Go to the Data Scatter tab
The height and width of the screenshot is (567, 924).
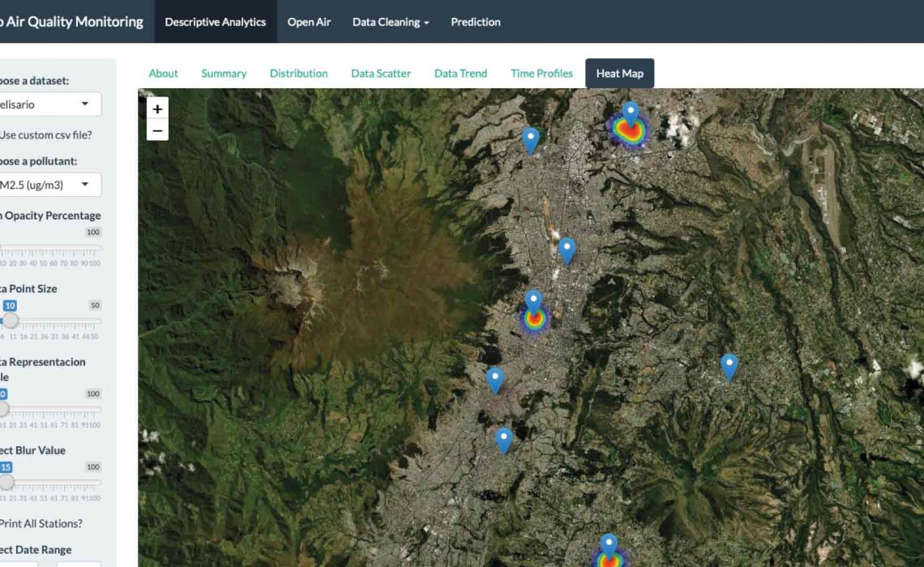pyautogui.click(x=381, y=73)
